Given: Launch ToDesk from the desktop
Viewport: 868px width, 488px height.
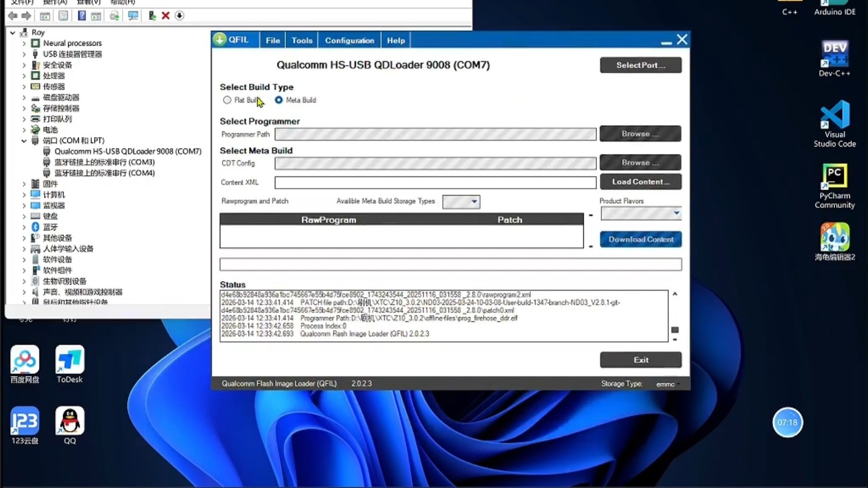Looking at the screenshot, I should [70, 364].
